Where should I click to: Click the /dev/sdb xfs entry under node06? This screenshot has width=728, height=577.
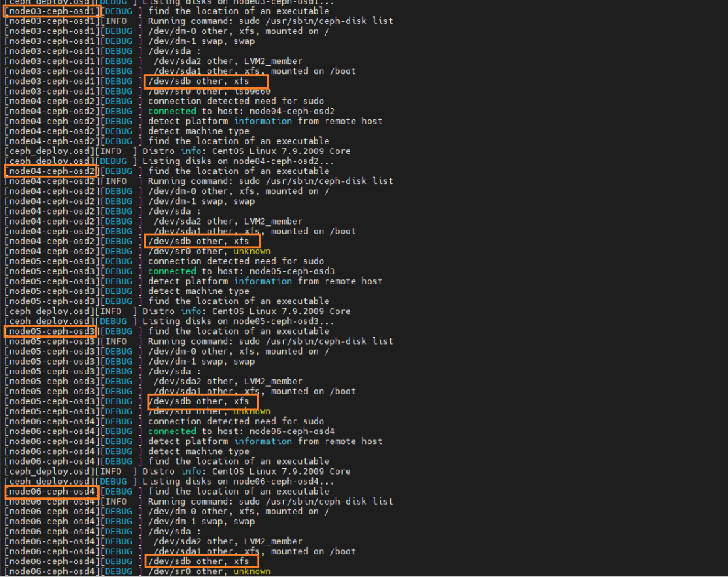pyautogui.click(x=202, y=561)
